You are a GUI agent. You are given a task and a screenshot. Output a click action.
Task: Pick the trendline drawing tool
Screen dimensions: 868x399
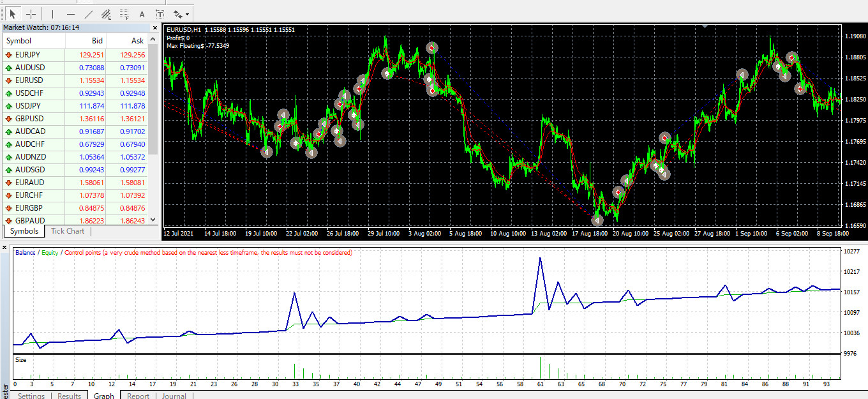coord(88,13)
